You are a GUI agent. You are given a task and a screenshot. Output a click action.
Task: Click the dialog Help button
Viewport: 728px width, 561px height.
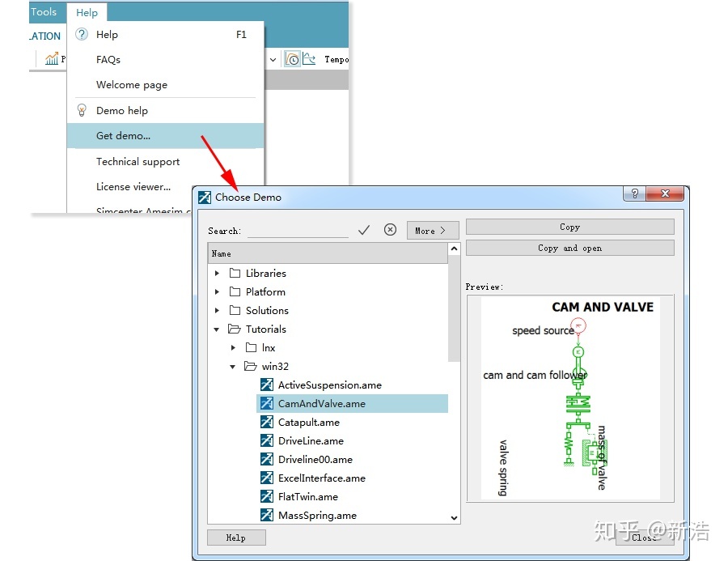tap(236, 538)
